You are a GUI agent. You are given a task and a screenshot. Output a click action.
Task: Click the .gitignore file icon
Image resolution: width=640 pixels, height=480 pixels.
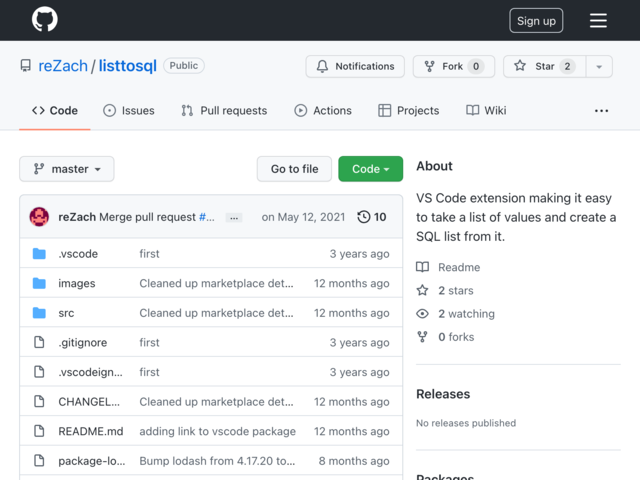click(39, 342)
